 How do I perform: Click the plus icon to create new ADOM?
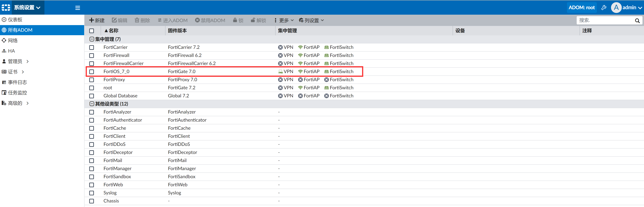click(92, 20)
